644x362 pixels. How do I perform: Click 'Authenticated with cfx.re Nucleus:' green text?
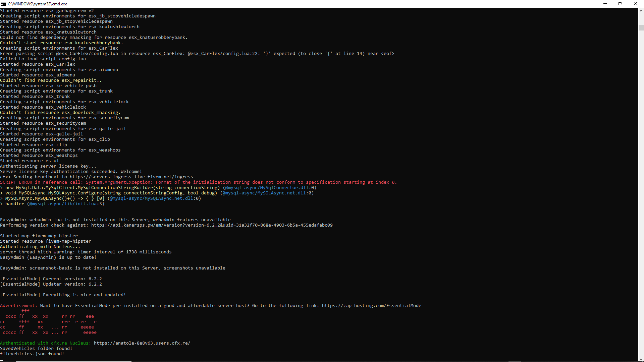coord(46,343)
